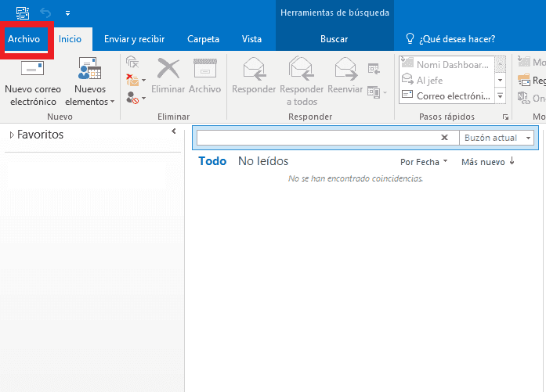The width and height of the screenshot is (546, 392).
Task: Toggle the Más nuevo sort order
Action: coord(487,162)
